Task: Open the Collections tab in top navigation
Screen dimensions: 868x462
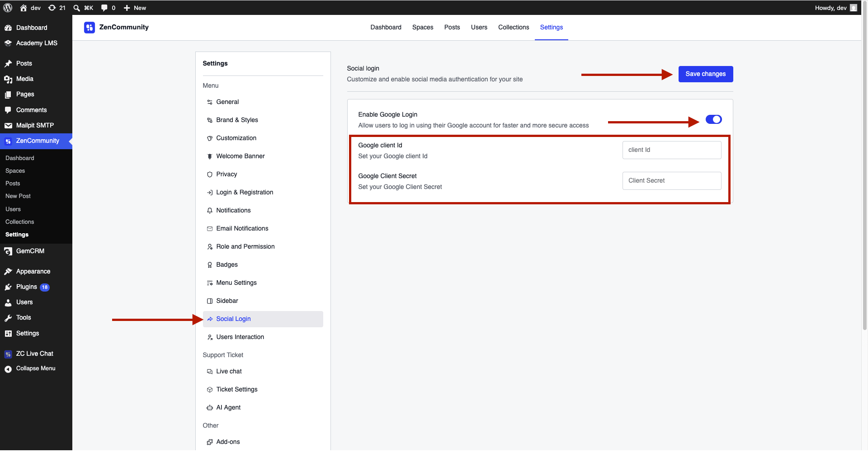Action: (514, 27)
